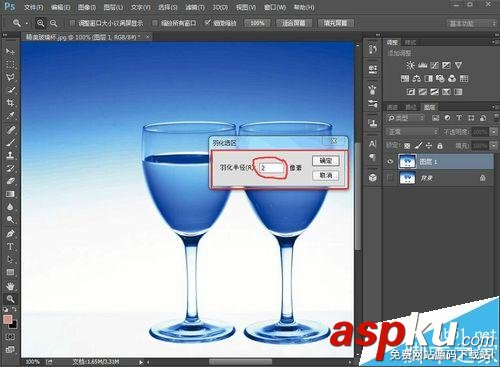500x367 pixels.
Task: Select the Polygonal Lasso tool
Action: [x=10, y=77]
